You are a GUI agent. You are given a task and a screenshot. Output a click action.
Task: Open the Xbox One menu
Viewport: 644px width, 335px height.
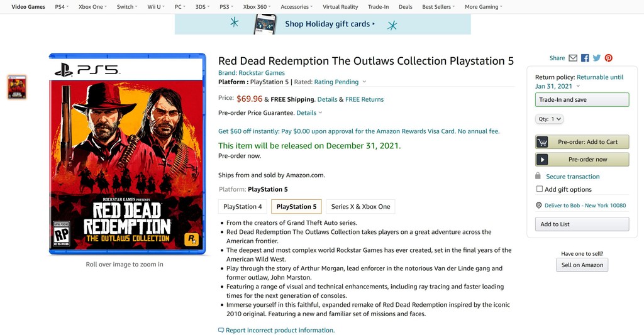[92, 7]
